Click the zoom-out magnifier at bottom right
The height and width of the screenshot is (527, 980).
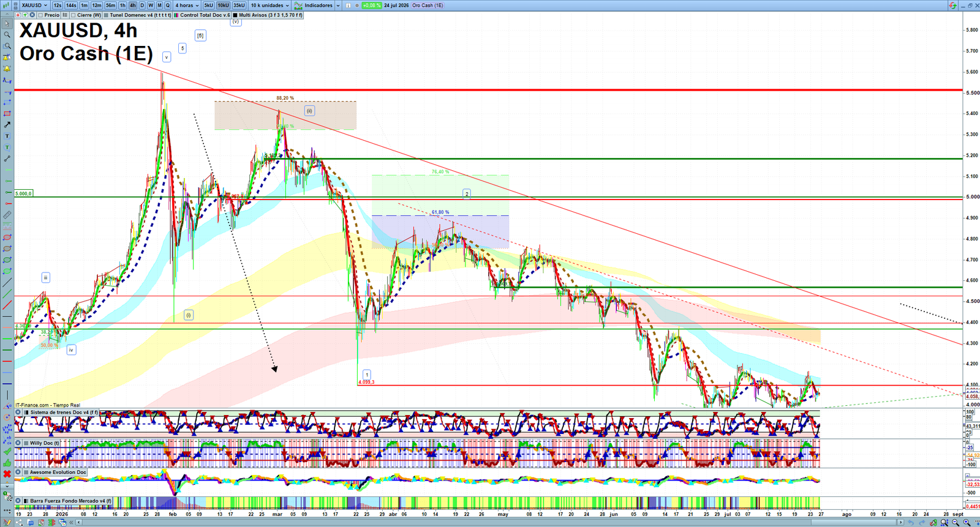(956, 522)
